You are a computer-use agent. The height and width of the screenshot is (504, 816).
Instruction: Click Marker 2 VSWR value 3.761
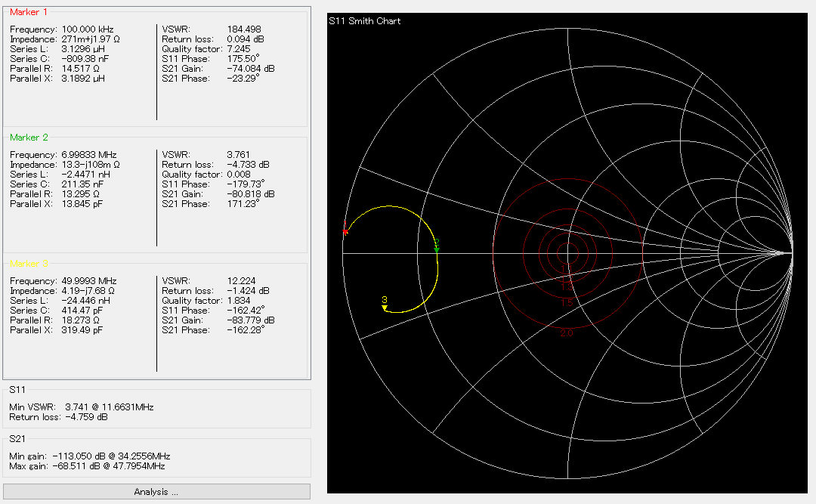pyautogui.click(x=238, y=155)
